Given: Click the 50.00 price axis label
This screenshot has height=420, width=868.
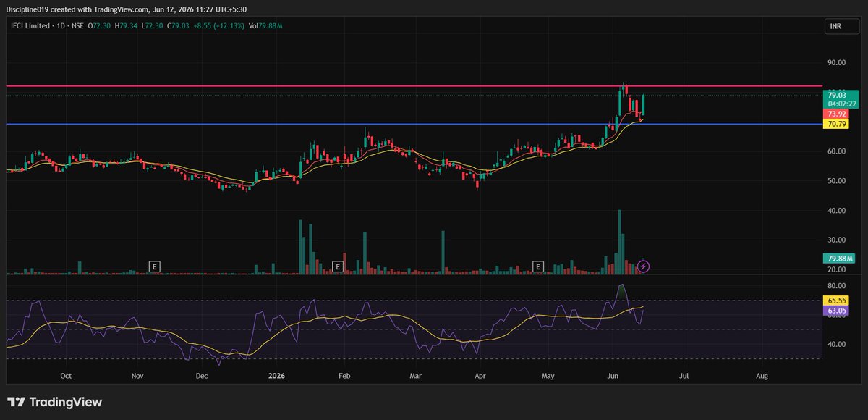Looking at the screenshot, I should [x=837, y=181].
